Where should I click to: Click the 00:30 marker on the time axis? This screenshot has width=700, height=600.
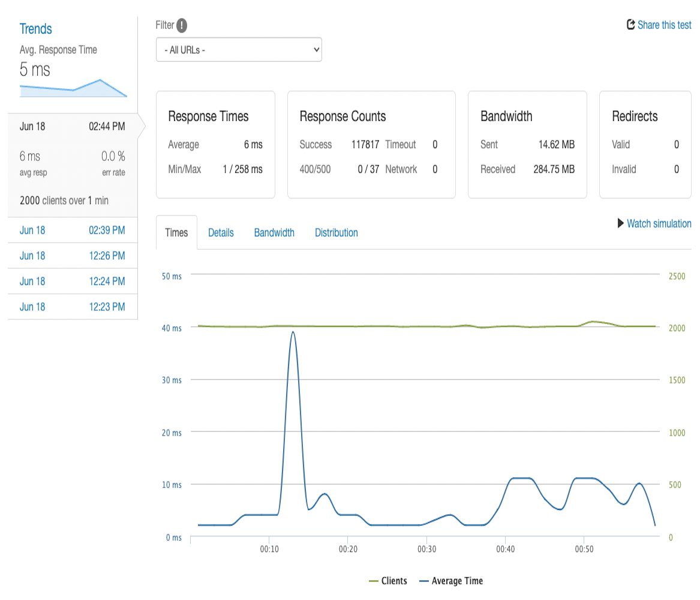click(x=426, y=549)
